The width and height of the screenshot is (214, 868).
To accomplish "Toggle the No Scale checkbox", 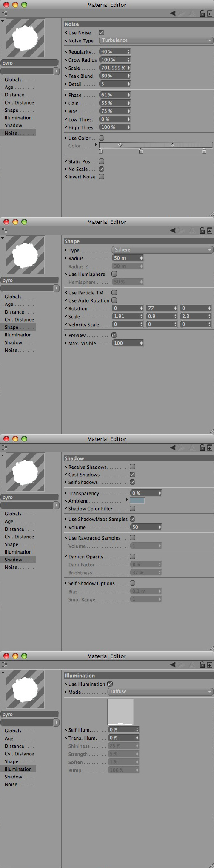I will pyautogui.click(x=101, y=169).
